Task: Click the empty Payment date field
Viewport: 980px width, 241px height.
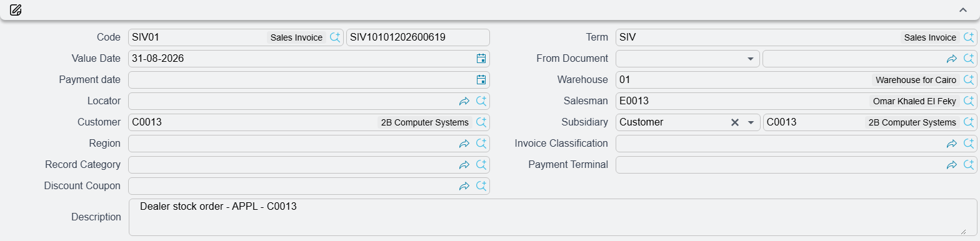Action: (x=309, y=80)
